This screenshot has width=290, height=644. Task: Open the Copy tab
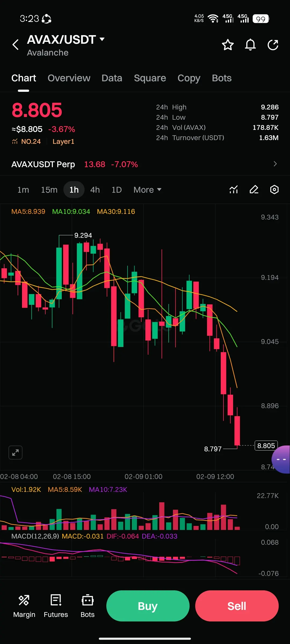tap(189, 78)
